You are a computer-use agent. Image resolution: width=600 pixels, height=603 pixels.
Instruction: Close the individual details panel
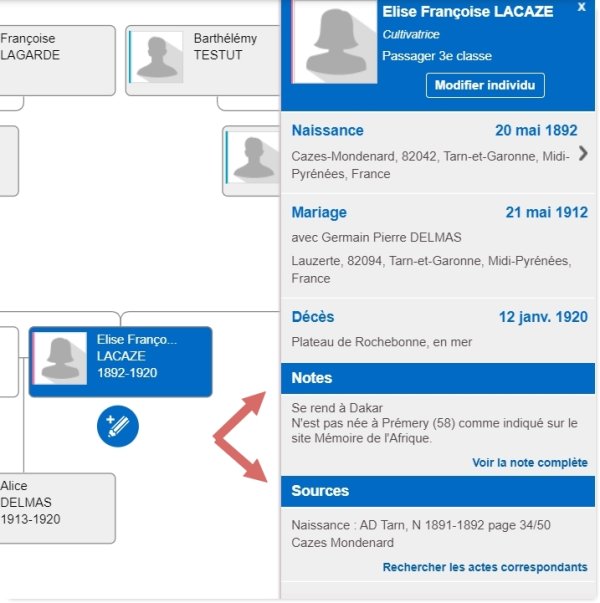(582, 7)
